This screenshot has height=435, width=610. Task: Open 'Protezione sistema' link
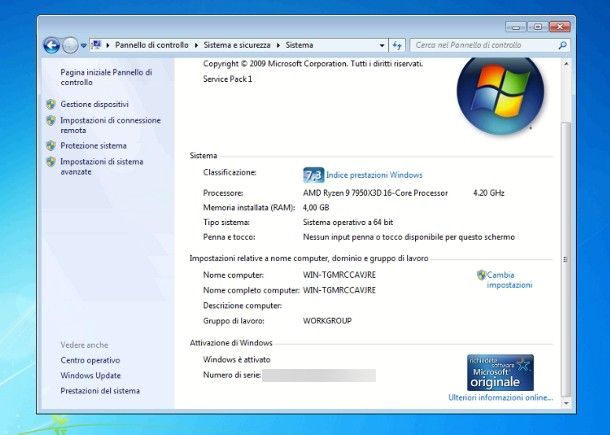93,146
